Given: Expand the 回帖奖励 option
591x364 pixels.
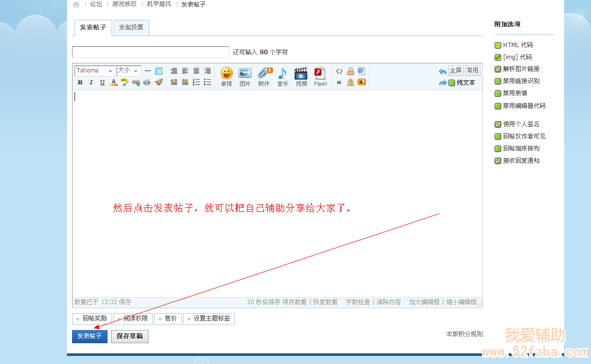Looking at the screenshot, I should click(92, 319).
